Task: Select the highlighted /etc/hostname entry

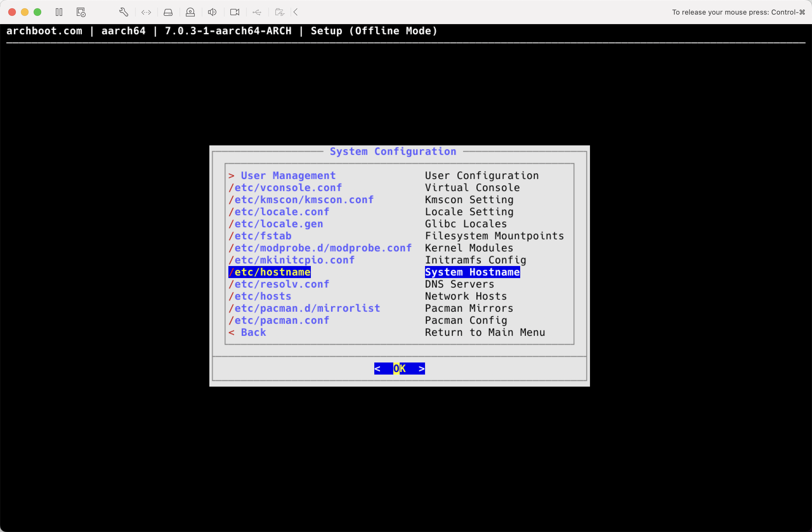Action: coord(270,272)
